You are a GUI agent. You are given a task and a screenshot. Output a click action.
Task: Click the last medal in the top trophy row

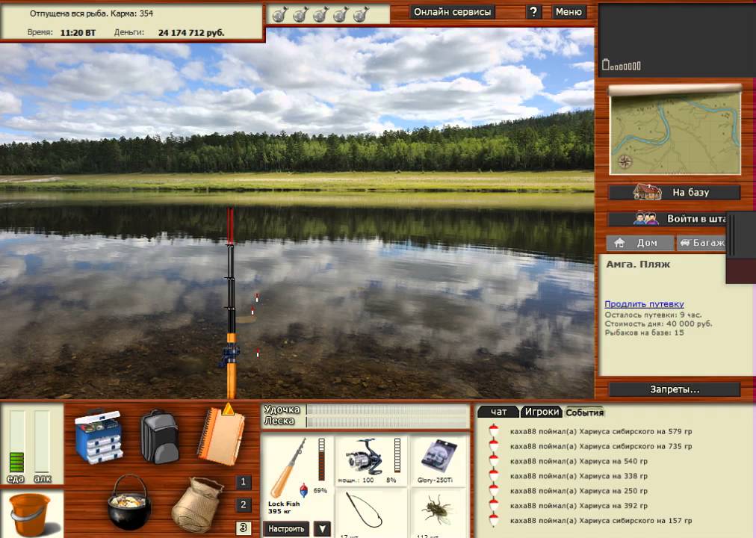[x=361, y=14]
